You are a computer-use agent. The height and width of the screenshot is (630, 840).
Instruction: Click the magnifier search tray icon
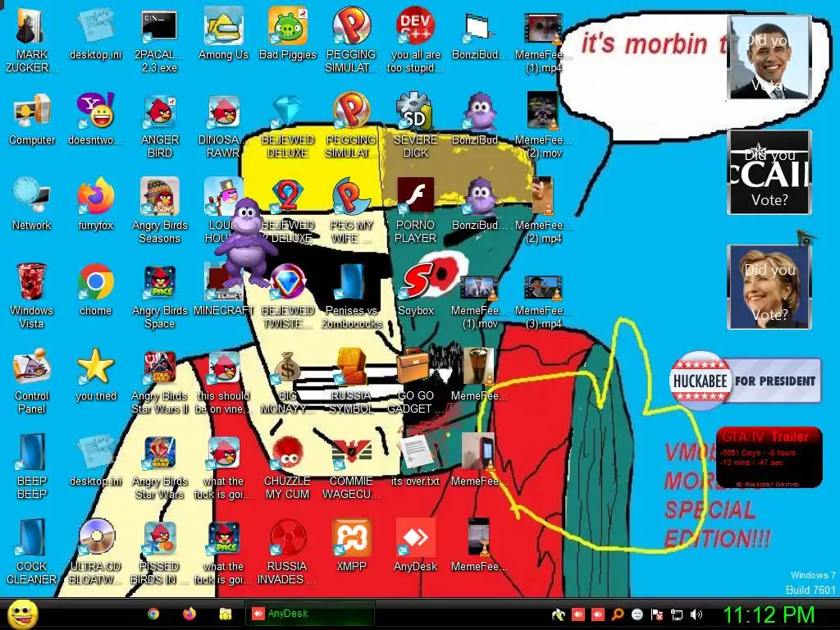pos(618,614)
